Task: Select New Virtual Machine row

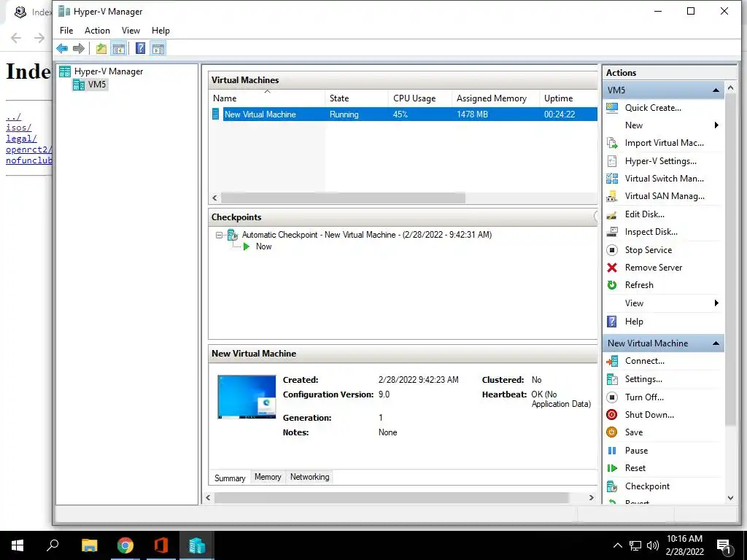Action: tap(404, 114)
